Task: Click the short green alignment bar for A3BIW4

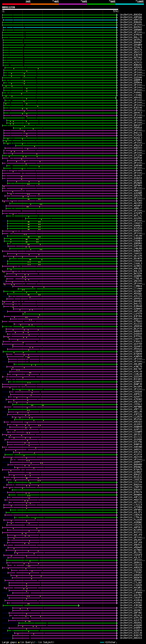Action: [x=41, y=605]
